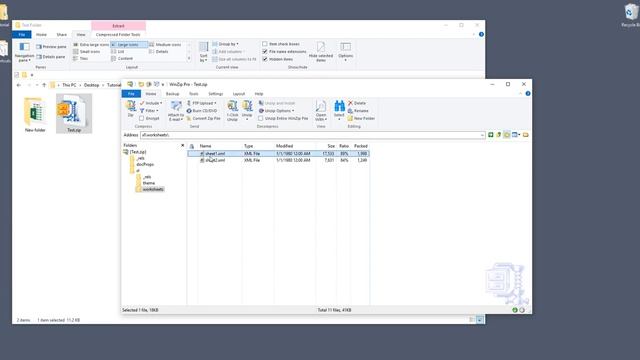Click Delete in WinZip Editing group

[x=357, y=103]
